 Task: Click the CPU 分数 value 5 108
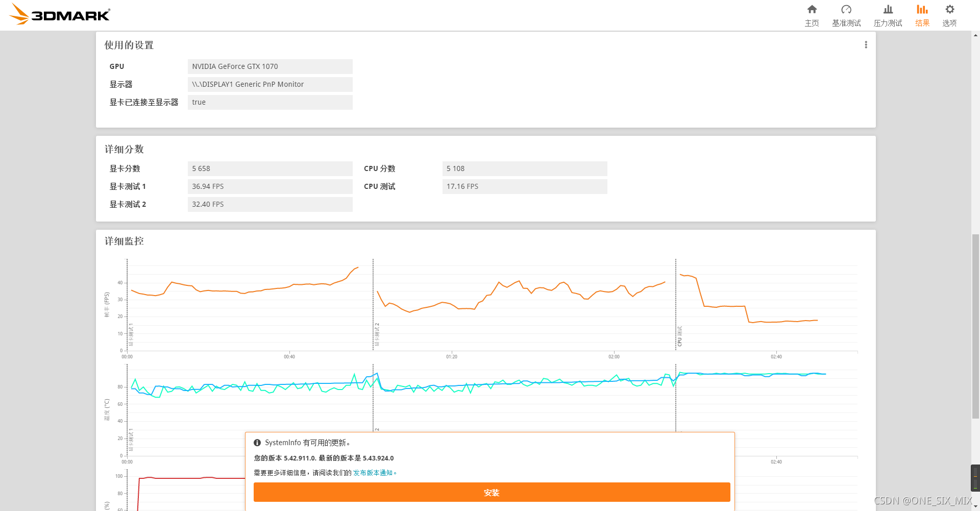coord(525,168)
